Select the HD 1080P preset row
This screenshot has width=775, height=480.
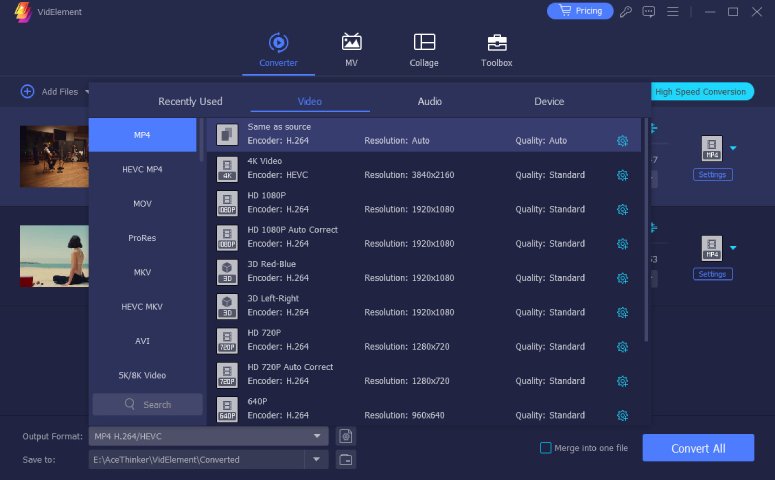pos(424,203)
